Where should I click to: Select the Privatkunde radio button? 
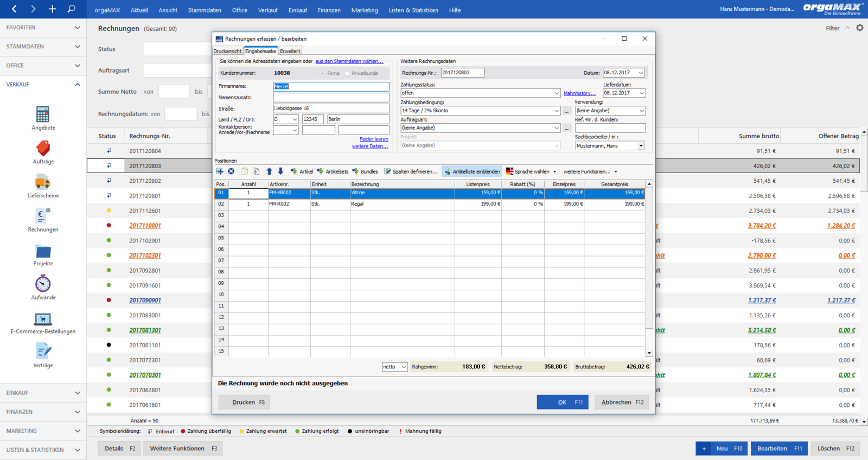347,74
